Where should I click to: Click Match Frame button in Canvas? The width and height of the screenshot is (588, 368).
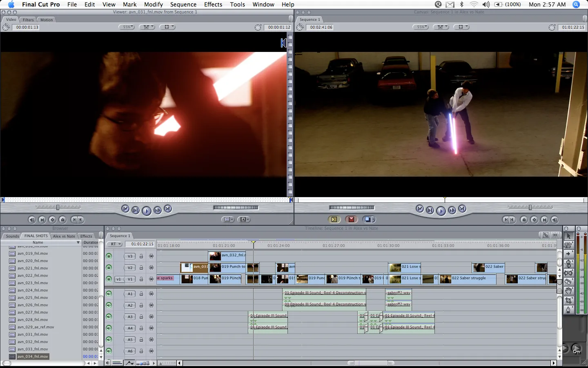[x=555, y=220]
